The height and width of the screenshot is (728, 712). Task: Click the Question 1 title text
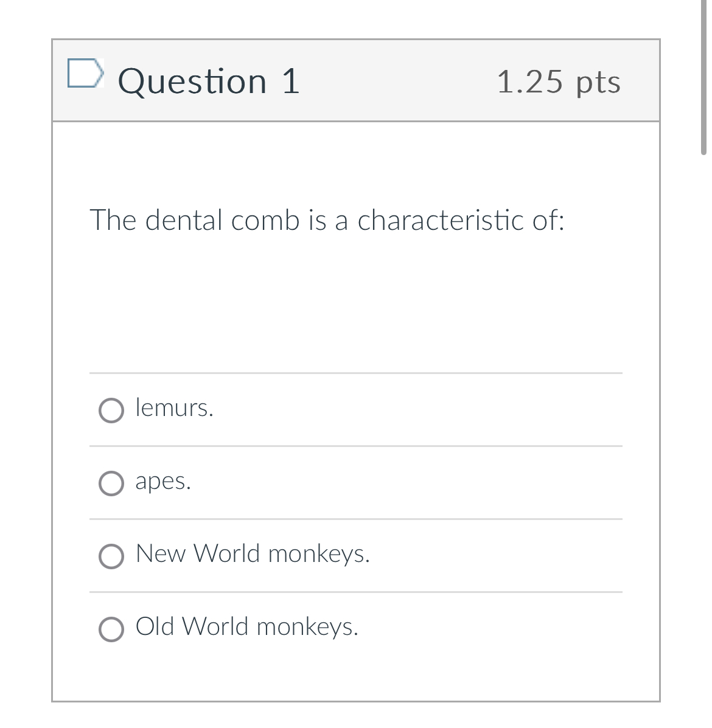point(209,81)
